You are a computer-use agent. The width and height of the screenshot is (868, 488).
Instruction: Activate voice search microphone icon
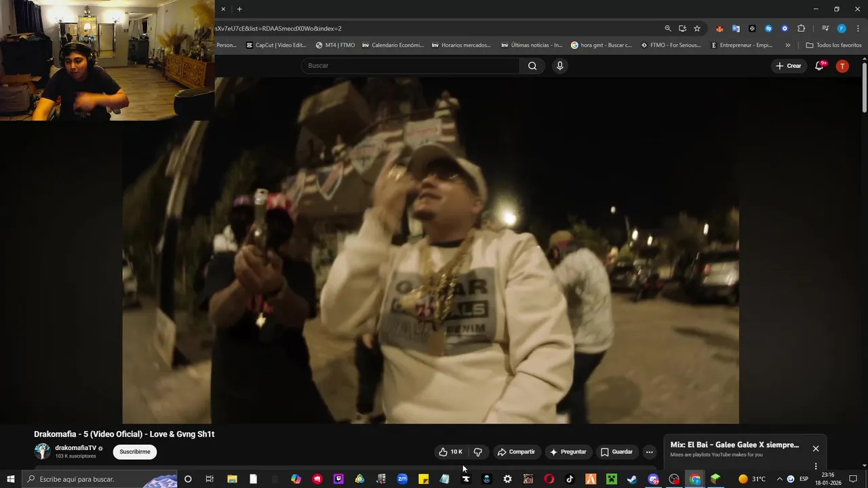pos(559,66)
